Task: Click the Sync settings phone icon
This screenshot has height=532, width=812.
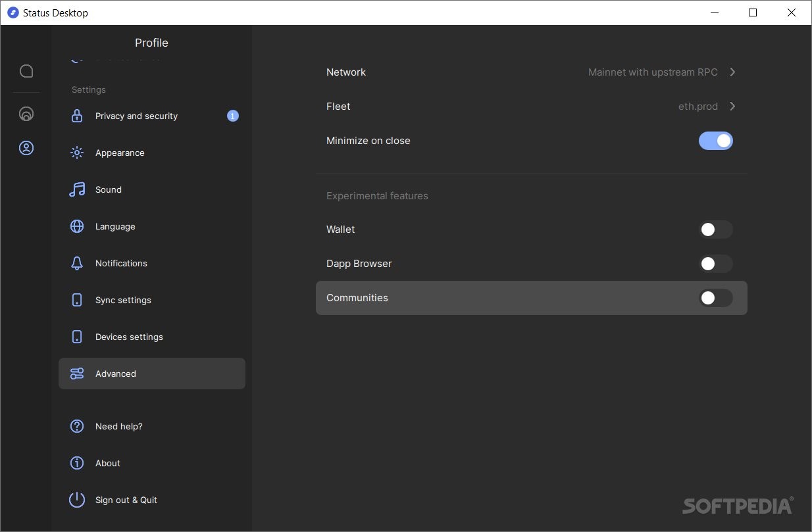Action: [x=77, y=301]
